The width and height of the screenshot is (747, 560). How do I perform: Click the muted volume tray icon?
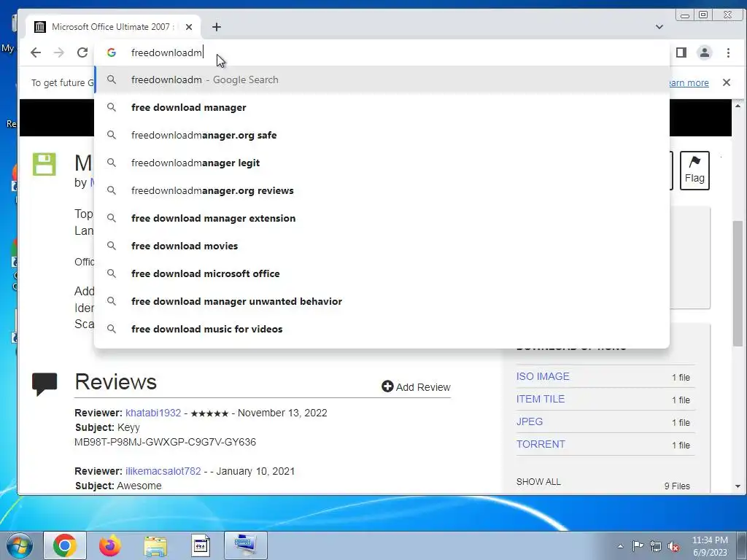pyautogui.click(x=673, y=547)
